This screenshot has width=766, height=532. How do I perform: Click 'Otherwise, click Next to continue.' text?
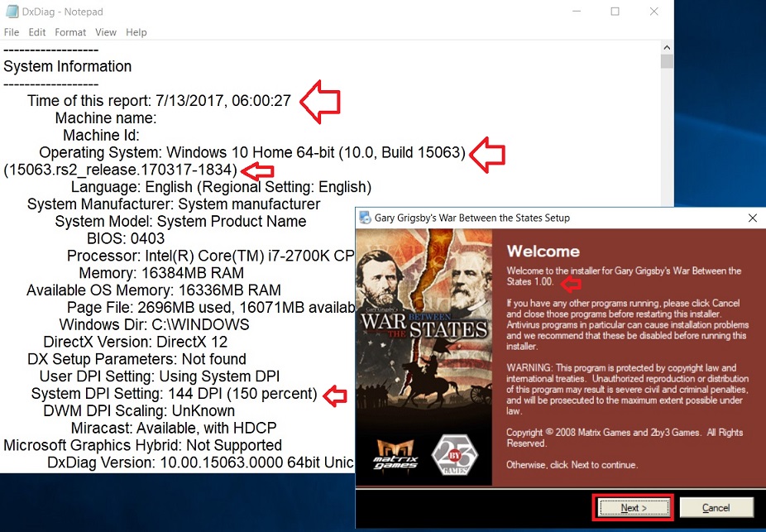coord(572,465)
